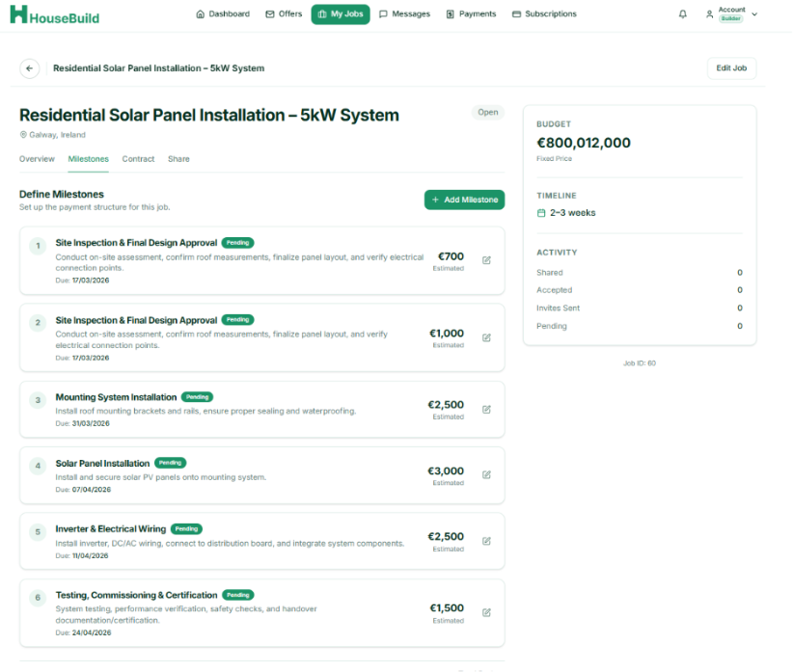Switch to the Overview tab
The height and width of the screenshot is (672, 793).
point(37,159)
